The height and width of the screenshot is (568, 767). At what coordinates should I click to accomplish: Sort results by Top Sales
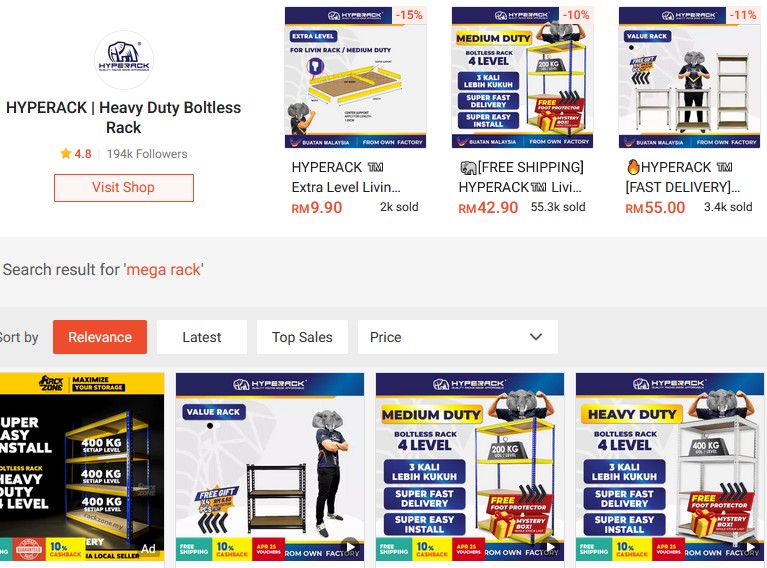coord(302,337)
